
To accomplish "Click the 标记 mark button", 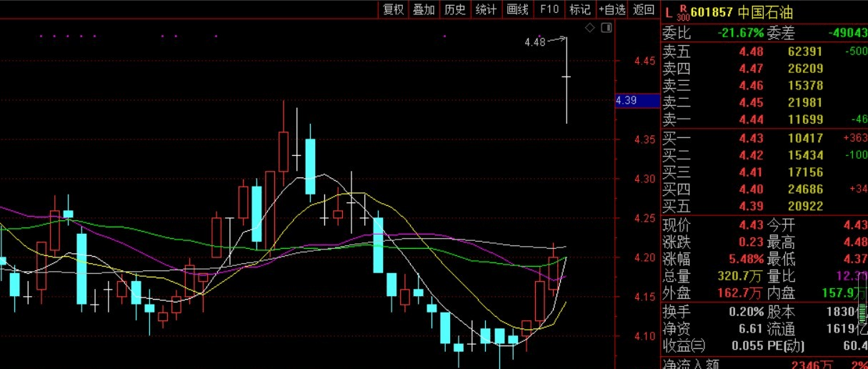I will tap(580, 9).
